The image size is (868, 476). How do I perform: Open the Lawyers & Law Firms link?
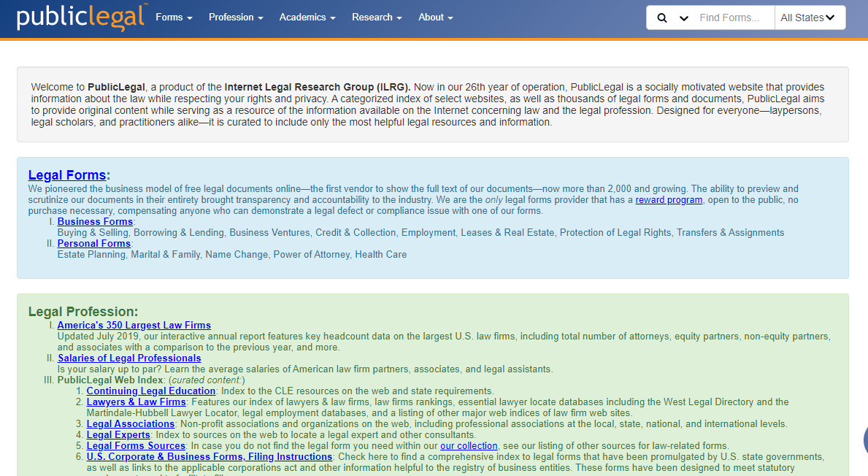tap(137, 402)
